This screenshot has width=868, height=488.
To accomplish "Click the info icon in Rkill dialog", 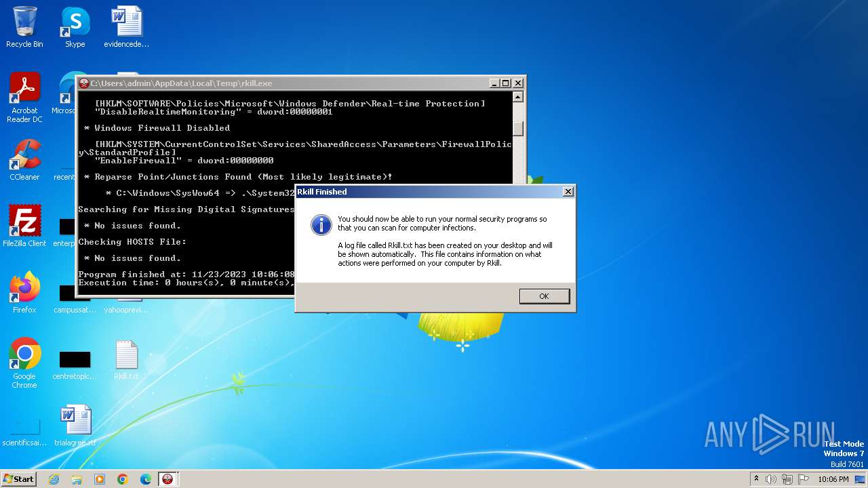I will point(321,224).
